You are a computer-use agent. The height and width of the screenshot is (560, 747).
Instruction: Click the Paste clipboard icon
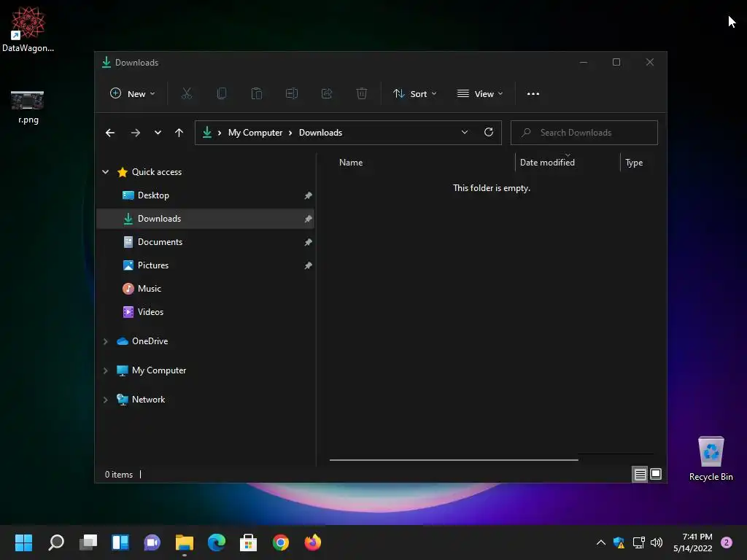(256, 94)
